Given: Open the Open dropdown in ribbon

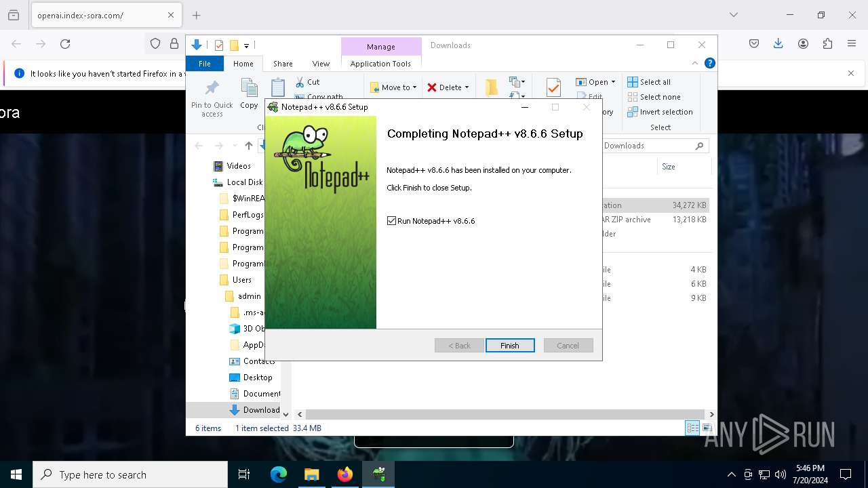Looking at the screenshot, I should (596, 82).
